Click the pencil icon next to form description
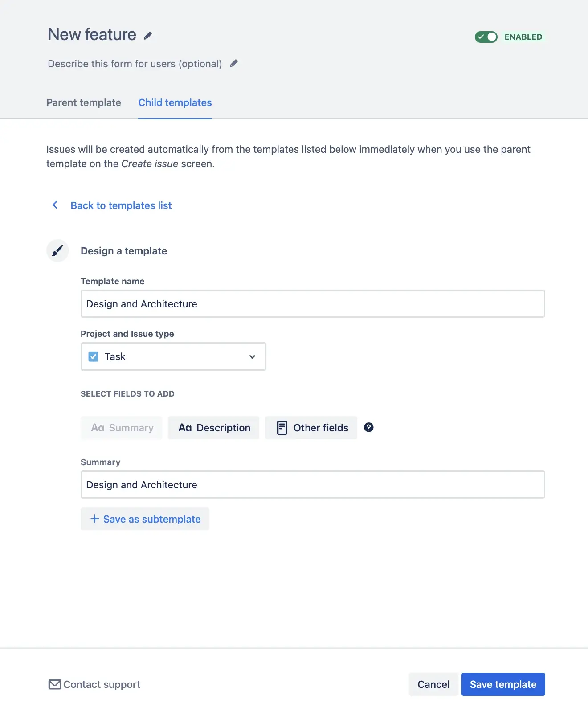Viewport: 588px width, 720px height. (x=234, y=64)
